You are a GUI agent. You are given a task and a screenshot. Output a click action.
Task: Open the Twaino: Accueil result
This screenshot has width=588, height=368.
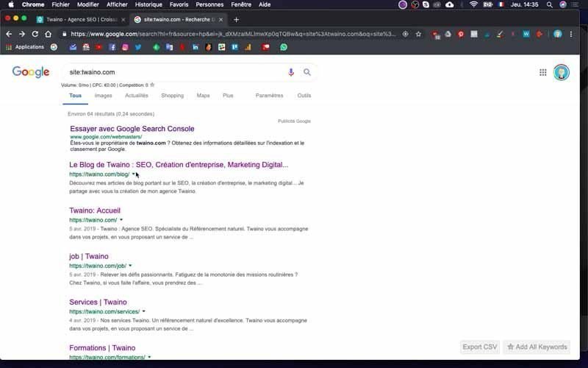tap(95, 210)
